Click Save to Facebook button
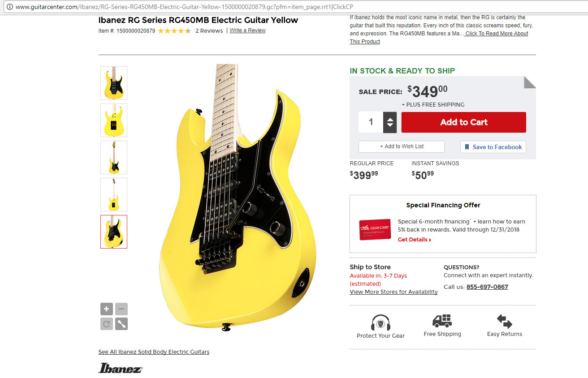Screen dimensions: 588x378 click(493, 147)
